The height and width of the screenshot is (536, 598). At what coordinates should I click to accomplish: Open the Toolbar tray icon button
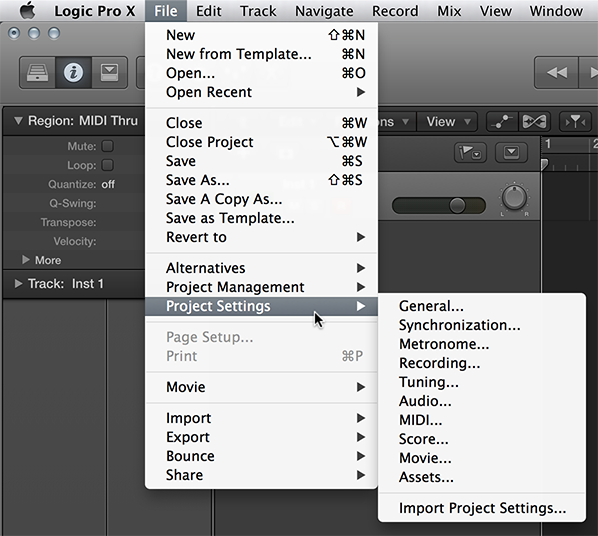click(109, 72)
